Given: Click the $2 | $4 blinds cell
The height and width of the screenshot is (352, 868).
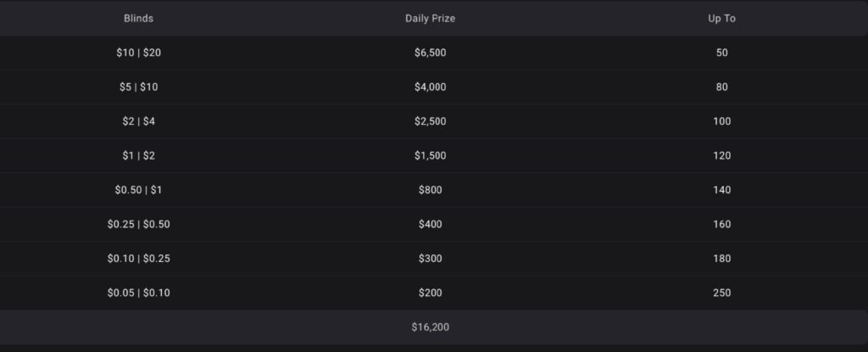Looking at the screenshot, I should coord(138,121).
